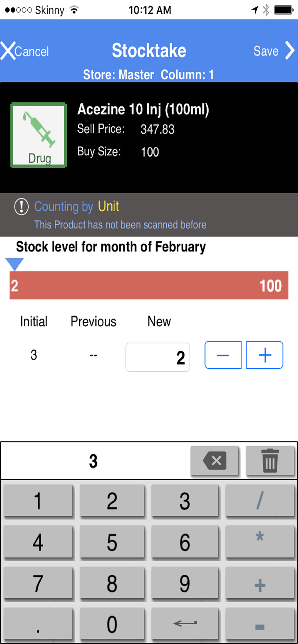This screenshot has width=298, height=644.
Task: Tap the Counting by Unit link
Action: [x=76, y=206]
